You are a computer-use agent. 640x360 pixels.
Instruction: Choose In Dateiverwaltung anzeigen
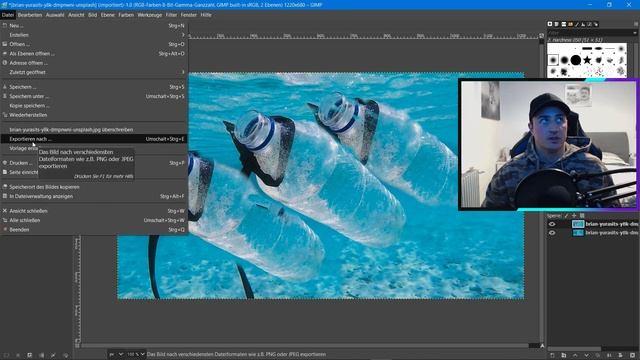(93, 196)
